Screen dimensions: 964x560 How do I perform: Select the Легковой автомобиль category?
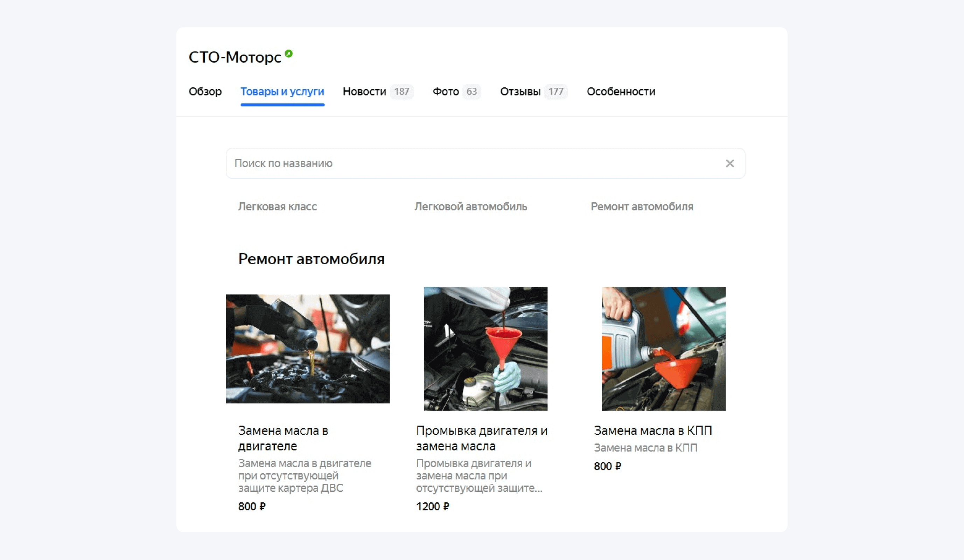coord(470,206)
